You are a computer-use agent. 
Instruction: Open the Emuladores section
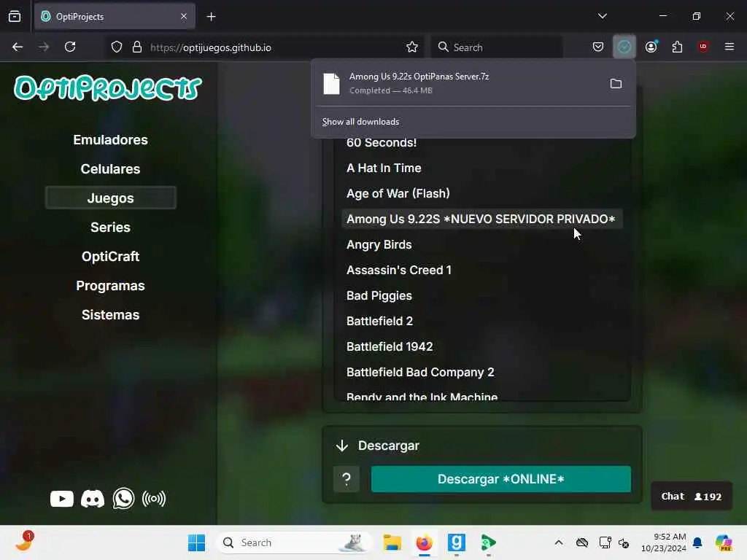(x=111, y=140)
